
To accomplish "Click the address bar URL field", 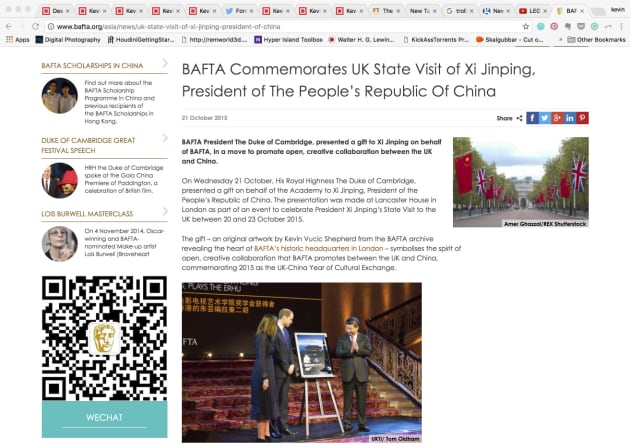I will tap(285, 27).
